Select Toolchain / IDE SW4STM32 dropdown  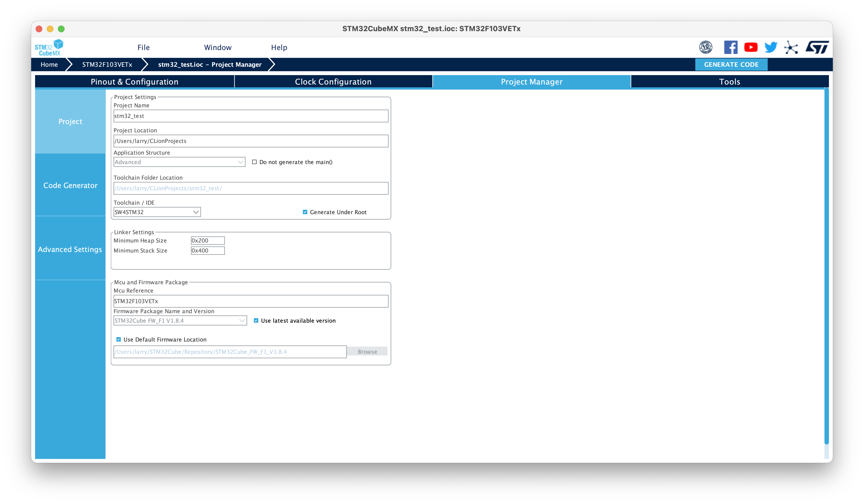pos(157,212)
